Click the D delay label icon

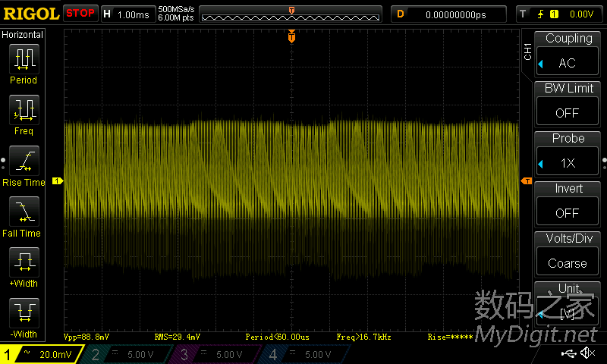click(401, 14)
